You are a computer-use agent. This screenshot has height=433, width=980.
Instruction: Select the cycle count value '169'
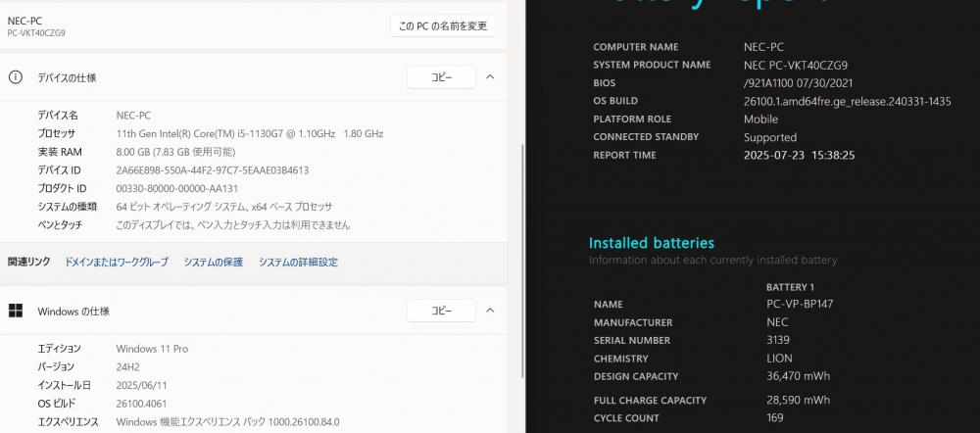click(x=775, y=417)
